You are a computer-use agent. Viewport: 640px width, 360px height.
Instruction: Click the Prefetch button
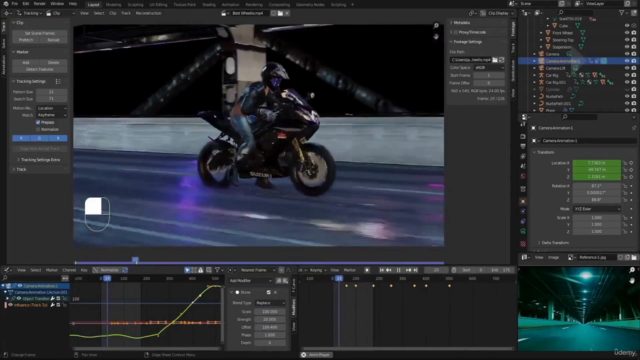[x=26, y=40]
